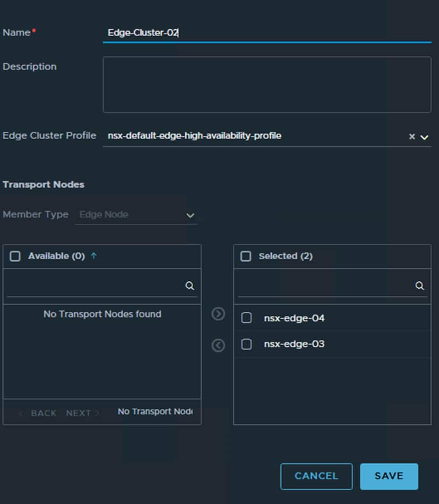Save the edge cluster
The height and width of the screenshot is (504, 439).
coord(389,476)
